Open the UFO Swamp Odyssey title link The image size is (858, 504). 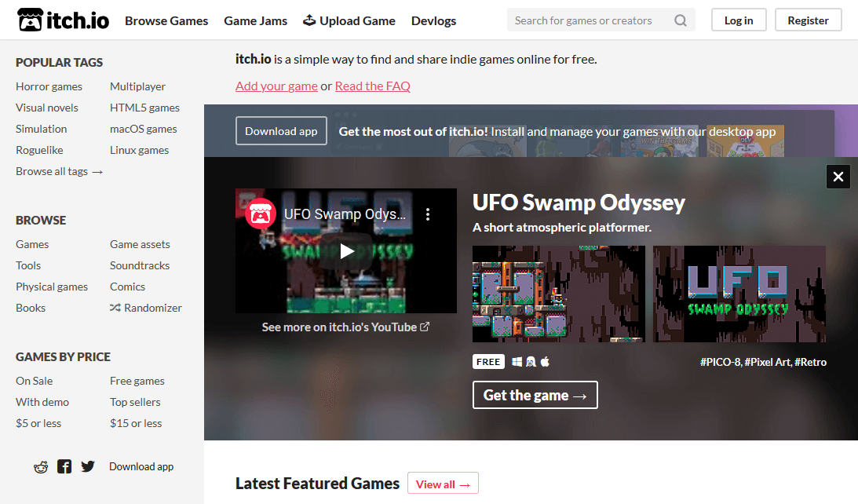579,203
